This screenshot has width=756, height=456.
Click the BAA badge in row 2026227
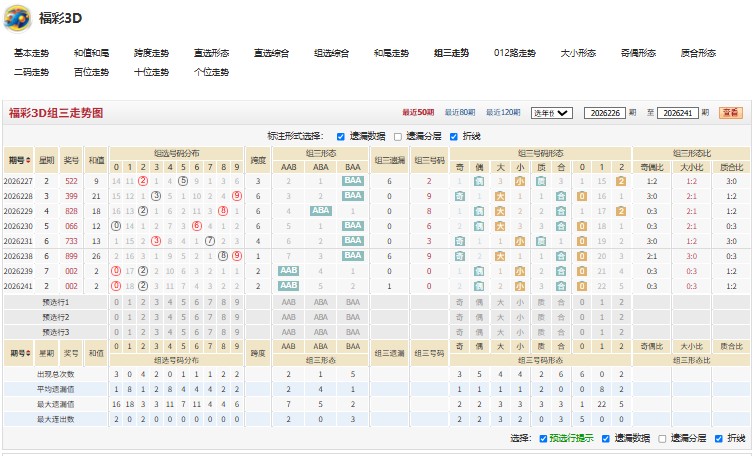point(352,181)
